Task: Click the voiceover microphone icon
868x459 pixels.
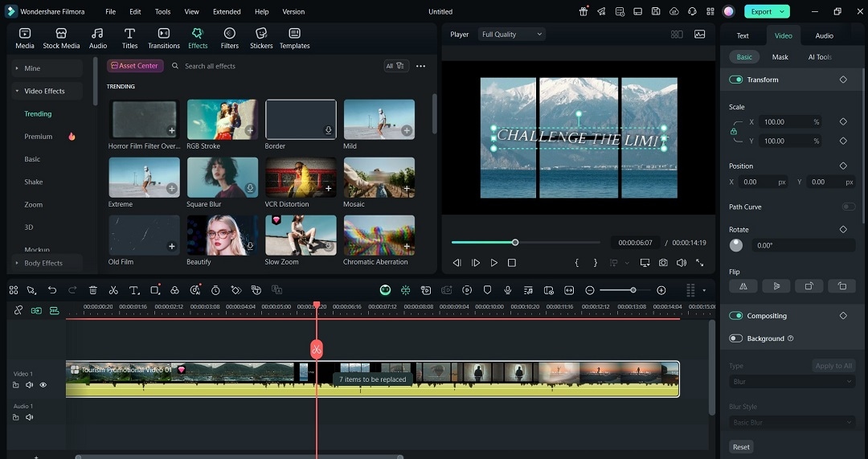Action: coord(508,290)
